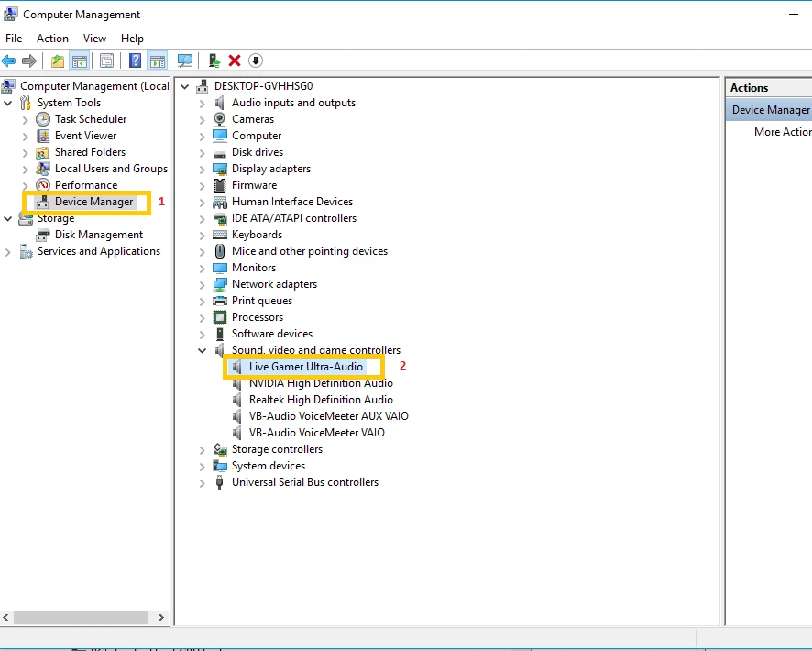This screenshot has height=651, width=812.
Task: Open the Action menu
Action: pos(52,39)
